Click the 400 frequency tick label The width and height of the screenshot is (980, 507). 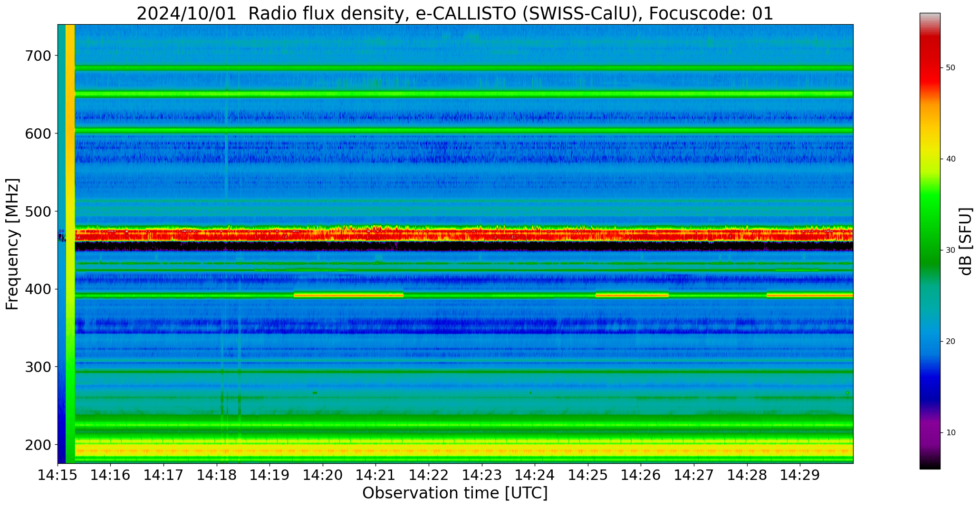pyautogui.click(x=37, y=289)
